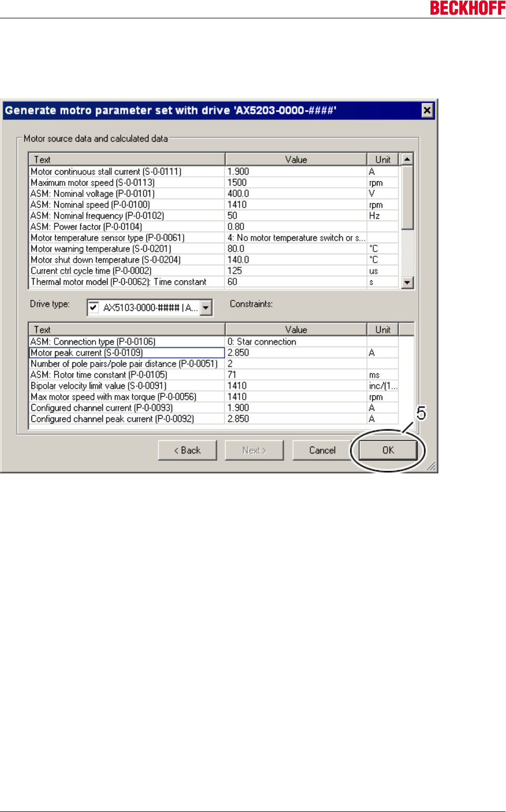The image size is (506, 812).
Task: Click the Unit column header in the lower table
Action: (x=383, y=330)
